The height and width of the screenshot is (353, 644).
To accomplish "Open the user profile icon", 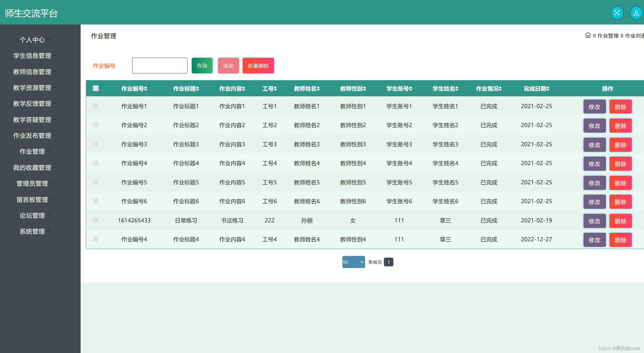I will pyautogui.click(x=636, y=13).
